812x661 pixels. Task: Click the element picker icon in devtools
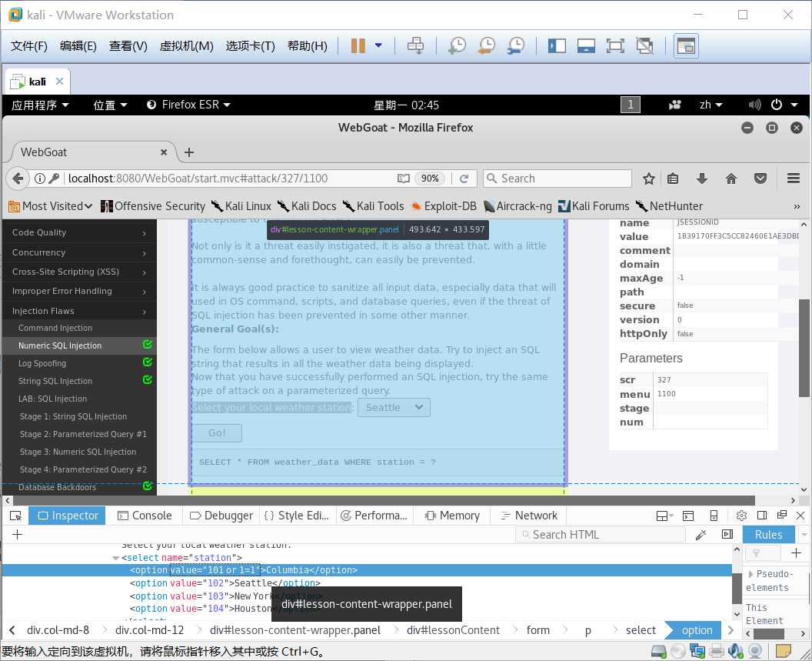click(x=15, y=516)
